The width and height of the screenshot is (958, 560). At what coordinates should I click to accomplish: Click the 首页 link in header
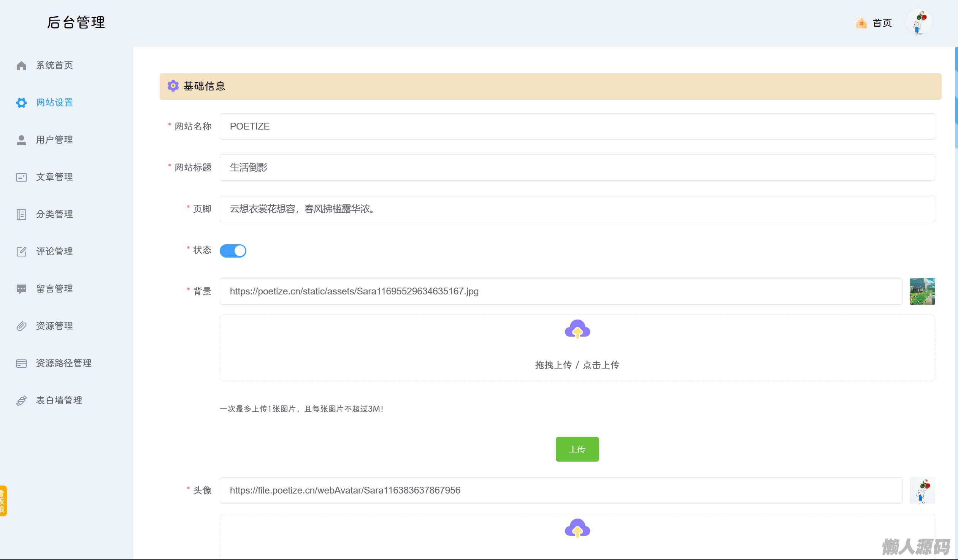click(882, 23)
